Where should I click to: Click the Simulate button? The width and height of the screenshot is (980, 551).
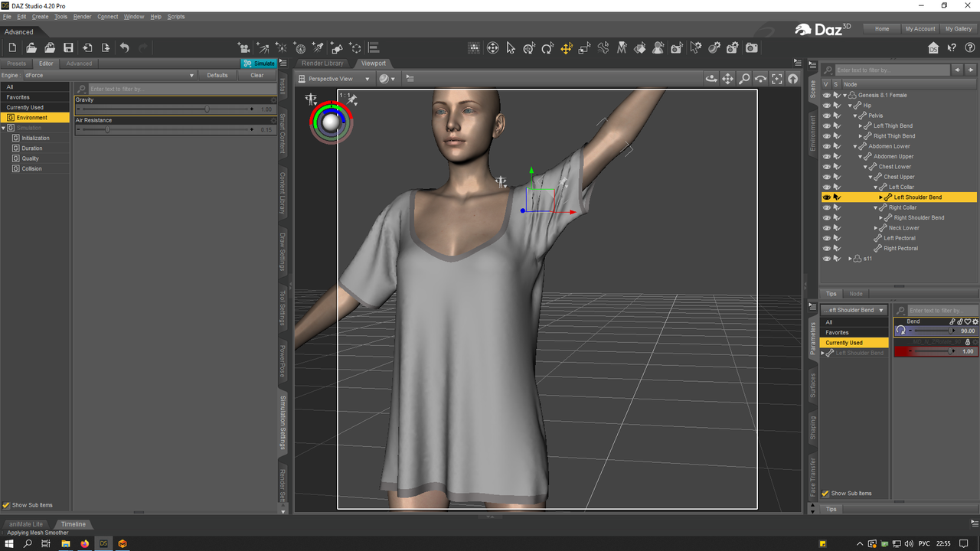(259, 64)
